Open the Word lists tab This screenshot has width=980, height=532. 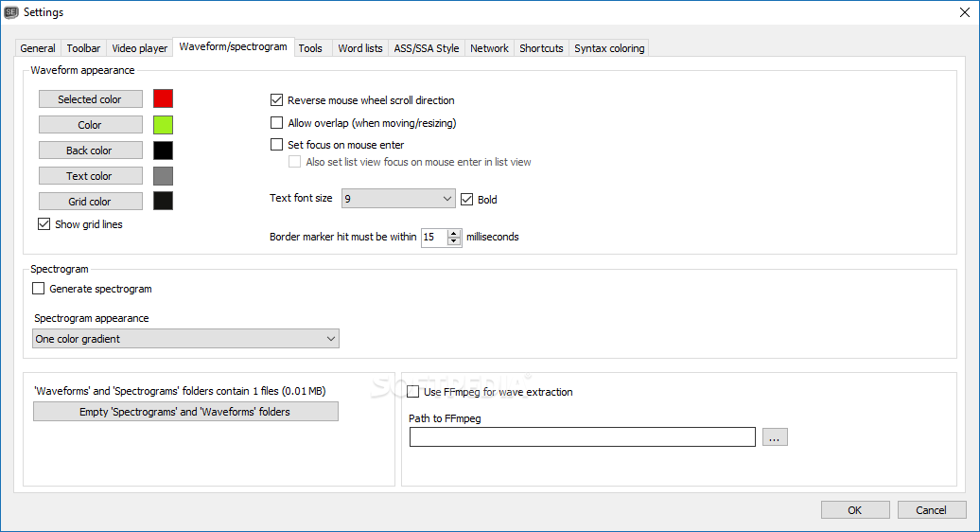tap(360, 48)
